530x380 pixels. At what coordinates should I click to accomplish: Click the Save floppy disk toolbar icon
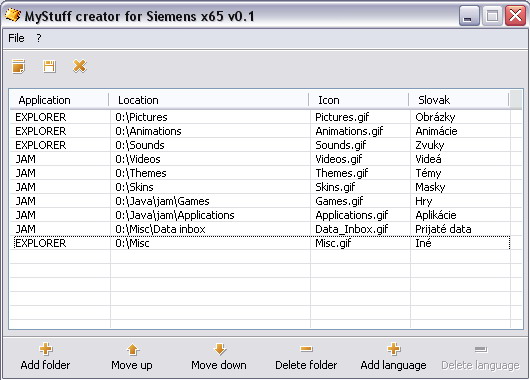pos(49,66)
